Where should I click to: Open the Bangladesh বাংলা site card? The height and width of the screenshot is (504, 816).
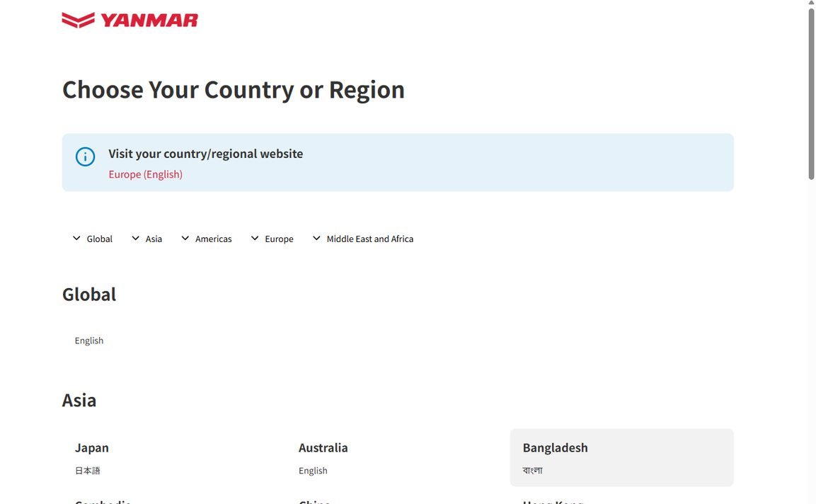click(x=622, y=458)
